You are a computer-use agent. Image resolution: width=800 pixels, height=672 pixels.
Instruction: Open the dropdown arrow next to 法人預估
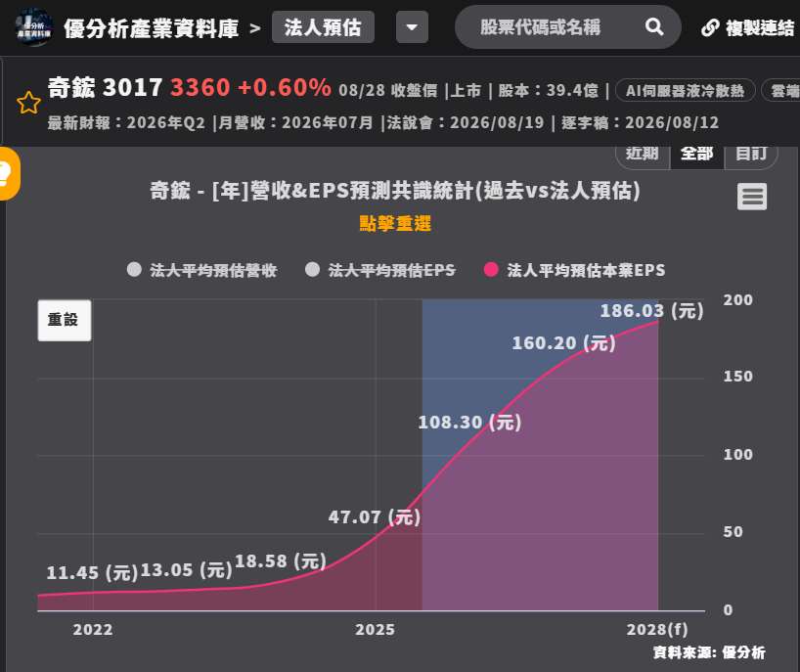pyautogui.click(x=413, y=27)
